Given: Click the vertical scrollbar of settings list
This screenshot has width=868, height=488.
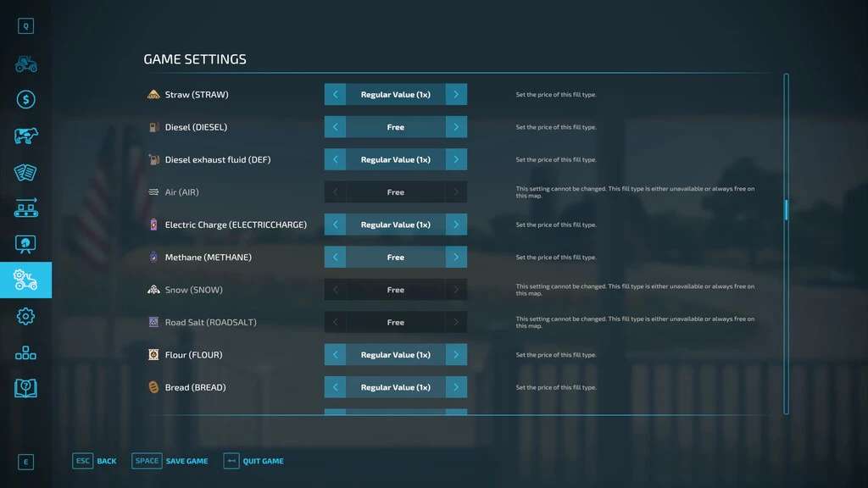Looking at the screenshot, I should [x=786, y=209].
